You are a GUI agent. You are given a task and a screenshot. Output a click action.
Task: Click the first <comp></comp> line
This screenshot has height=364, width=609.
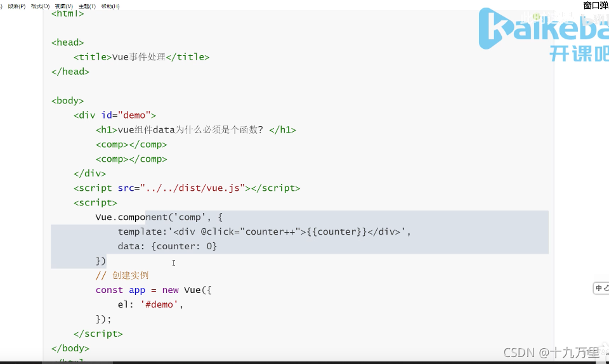pos(131,145)
